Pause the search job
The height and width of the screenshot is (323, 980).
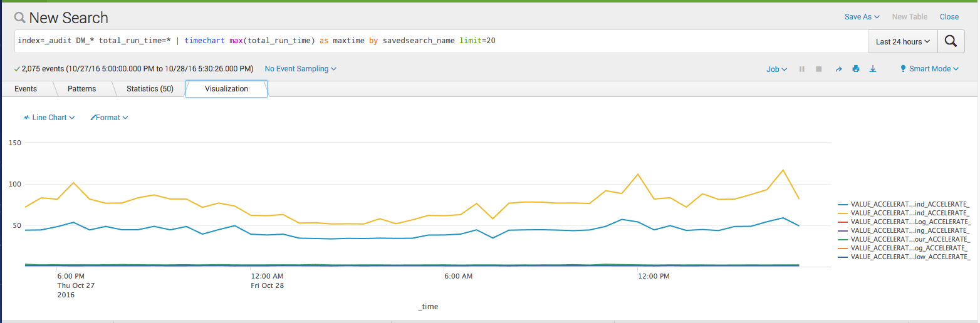tap(801, 69)
